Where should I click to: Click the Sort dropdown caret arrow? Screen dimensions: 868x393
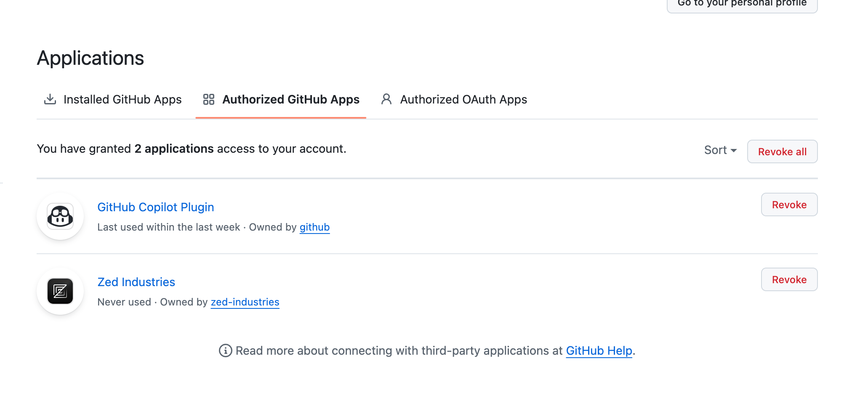click(x=734, y=151)
